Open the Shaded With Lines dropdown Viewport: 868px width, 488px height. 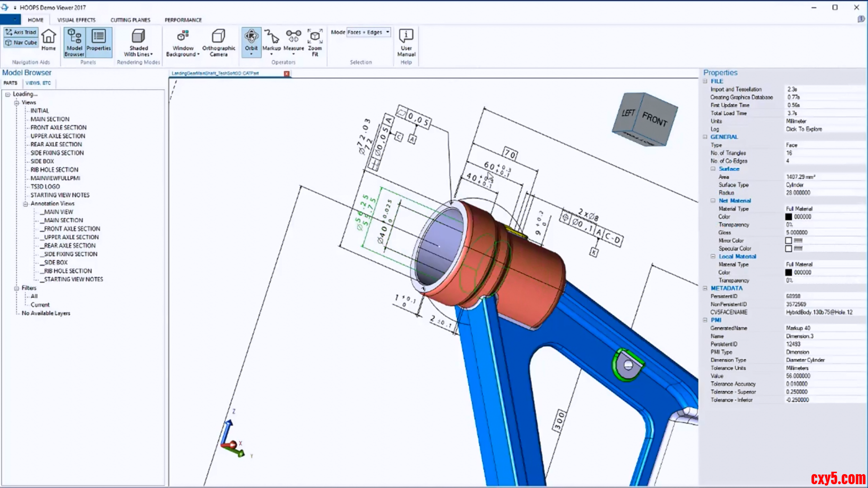click(x=139, y=43)
